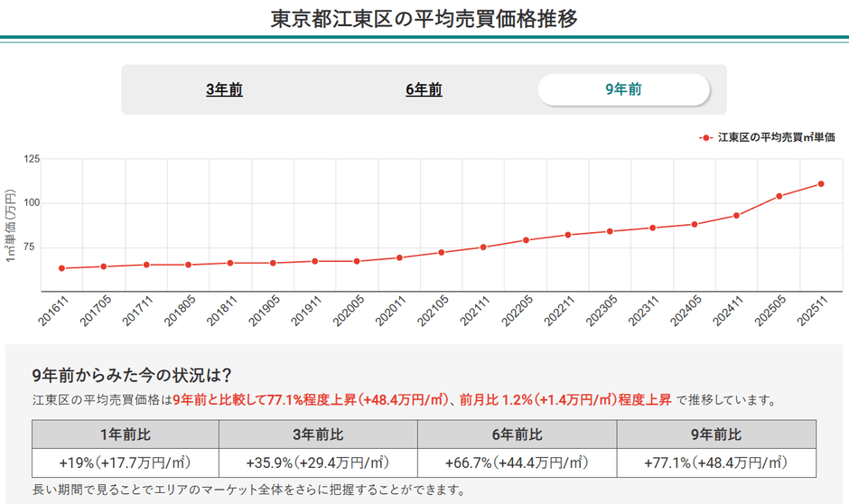Click the 202205 data point on the chart
849x504 pixels.
(526, 240)
